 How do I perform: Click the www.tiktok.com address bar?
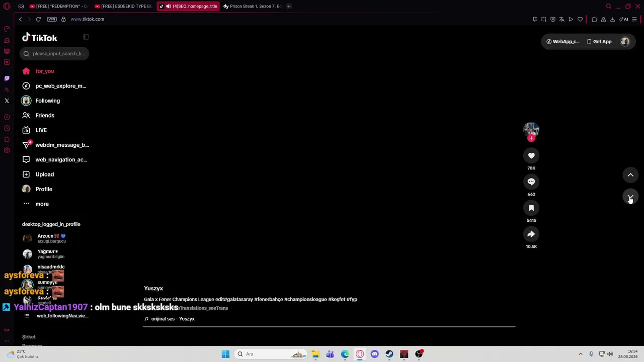pyautogui.click(x=87, y=19)
